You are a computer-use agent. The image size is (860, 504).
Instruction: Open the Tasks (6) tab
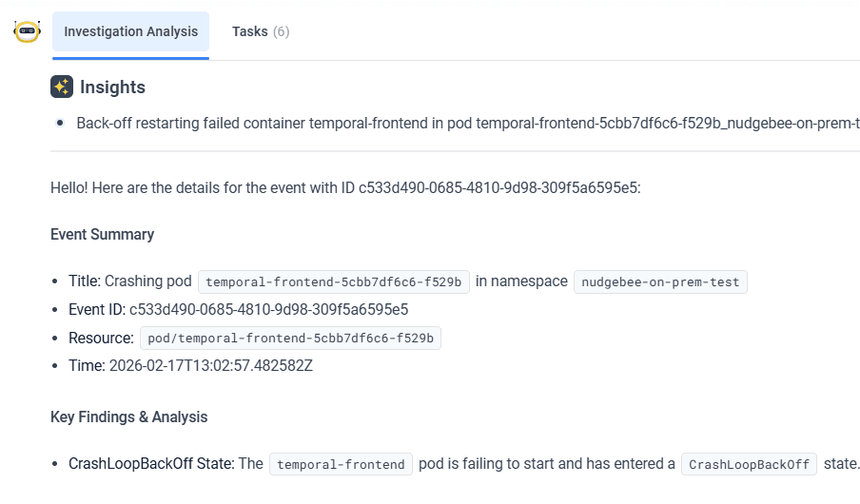coord(261,31)
